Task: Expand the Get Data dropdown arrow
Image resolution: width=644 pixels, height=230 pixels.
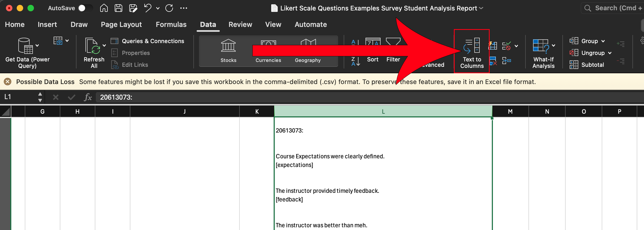Action: (x=37, y=46)
